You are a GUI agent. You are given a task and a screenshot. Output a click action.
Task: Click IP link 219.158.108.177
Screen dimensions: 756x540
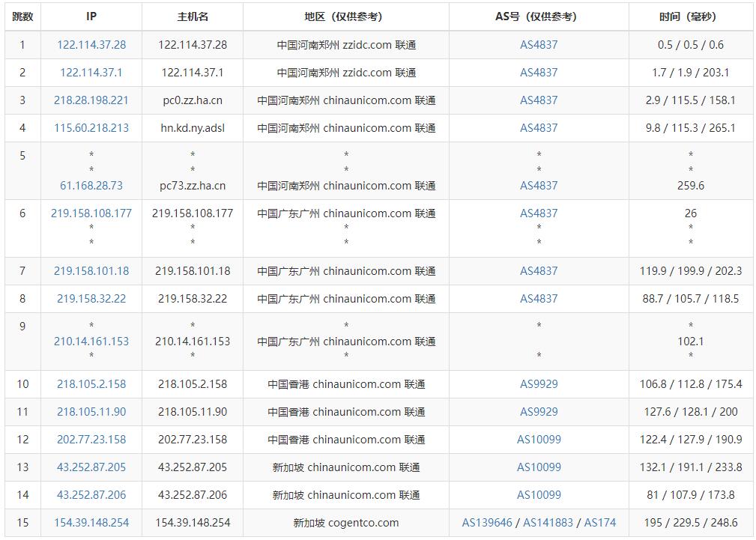click(x=91, y=213)
